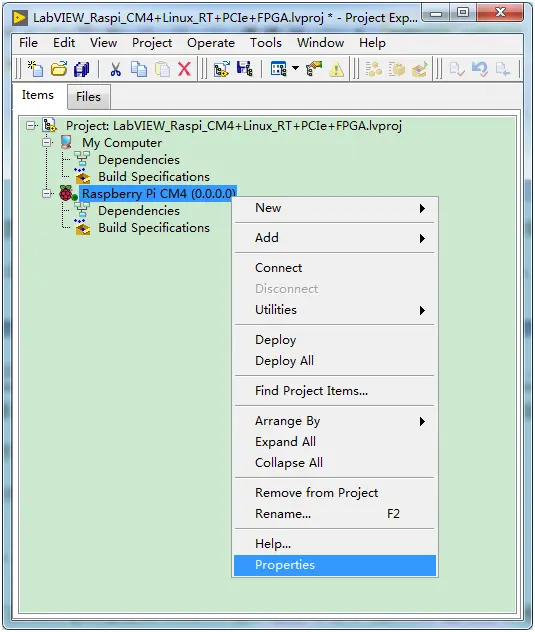Open Help... from context menu
Image resolution: width=535 pixels, height=632 pixels.
point(335,544)
